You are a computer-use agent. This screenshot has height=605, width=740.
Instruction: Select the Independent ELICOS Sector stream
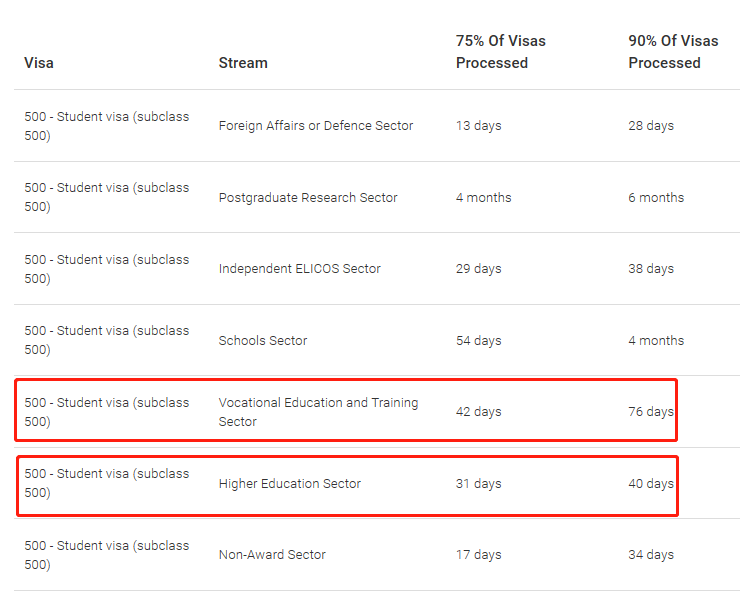[x=300, y=269]
